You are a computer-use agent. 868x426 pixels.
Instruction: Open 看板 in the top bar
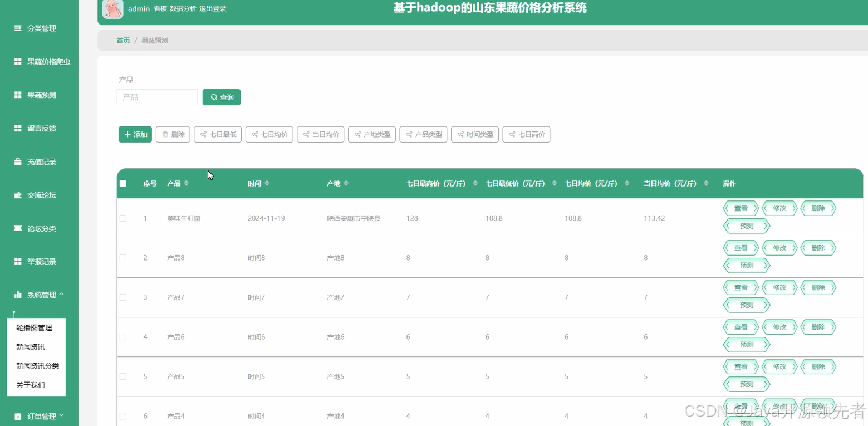pos(160,8)
